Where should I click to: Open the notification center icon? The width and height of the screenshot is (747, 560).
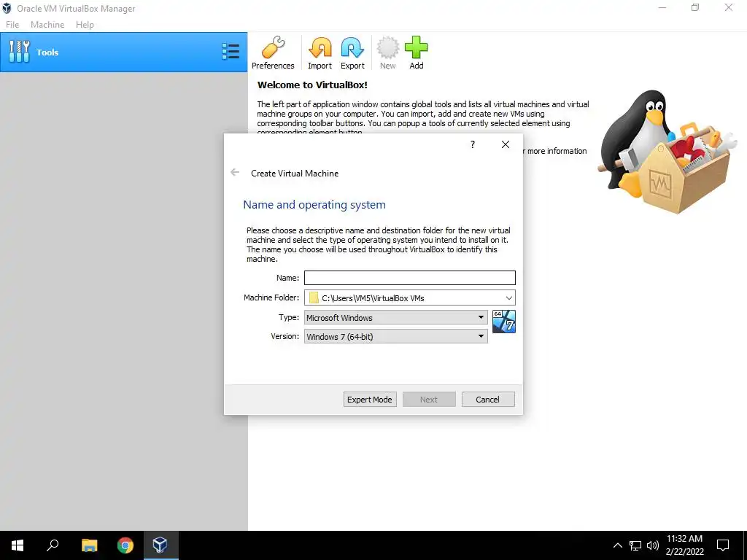[x=723, y=545]
